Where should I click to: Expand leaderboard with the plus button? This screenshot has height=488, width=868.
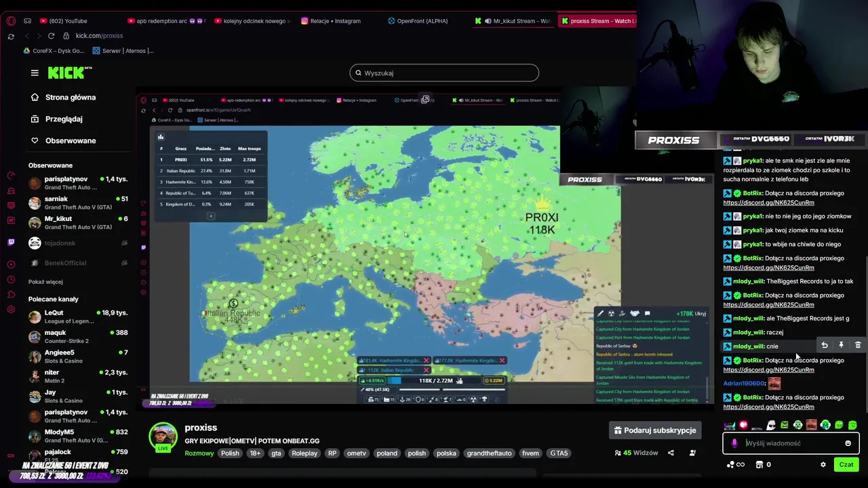[x=211, y=216]
